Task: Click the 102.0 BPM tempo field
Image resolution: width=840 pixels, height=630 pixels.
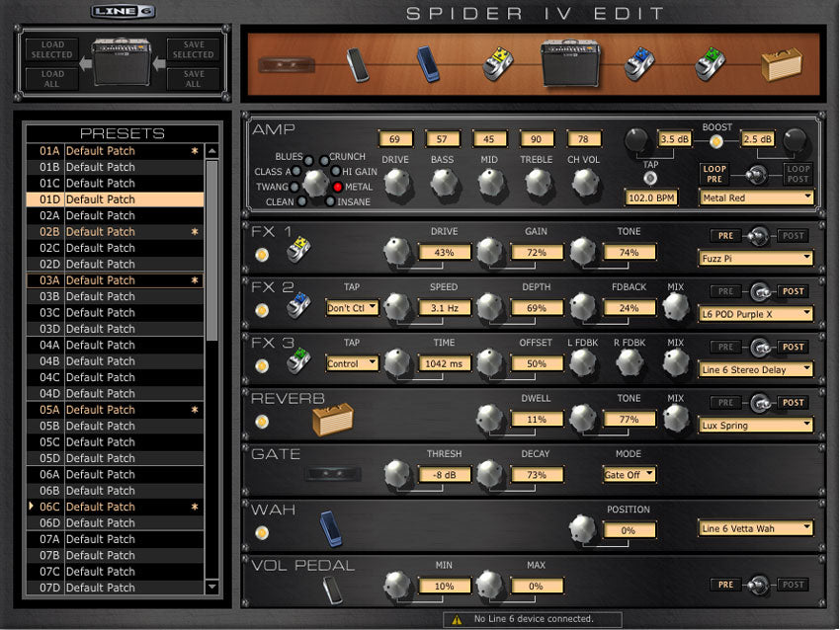Action: 651,197
